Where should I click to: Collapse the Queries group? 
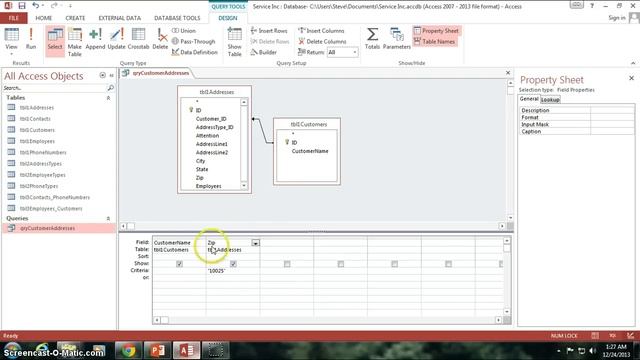pyautogui.click(x=108, y=219)
